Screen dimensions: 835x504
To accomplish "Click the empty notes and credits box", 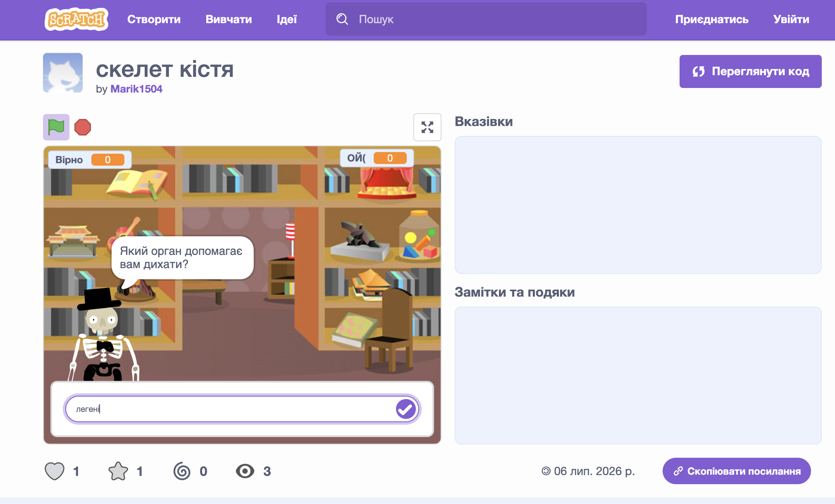I will 638,376.
